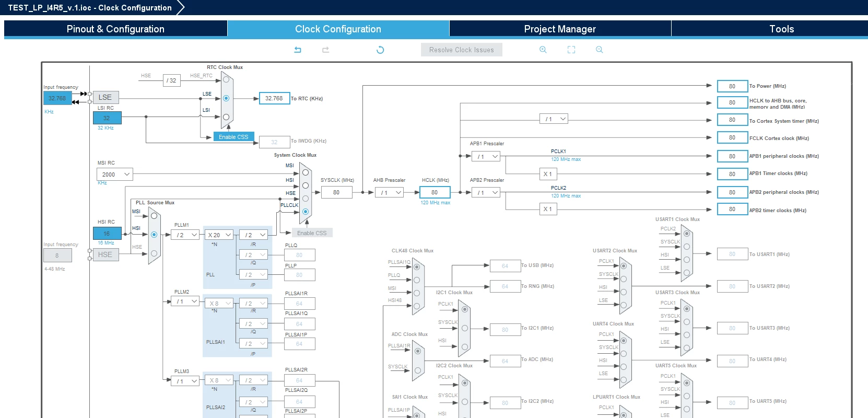Click the undo arrow icon in the toolbar

coord(298,50)
